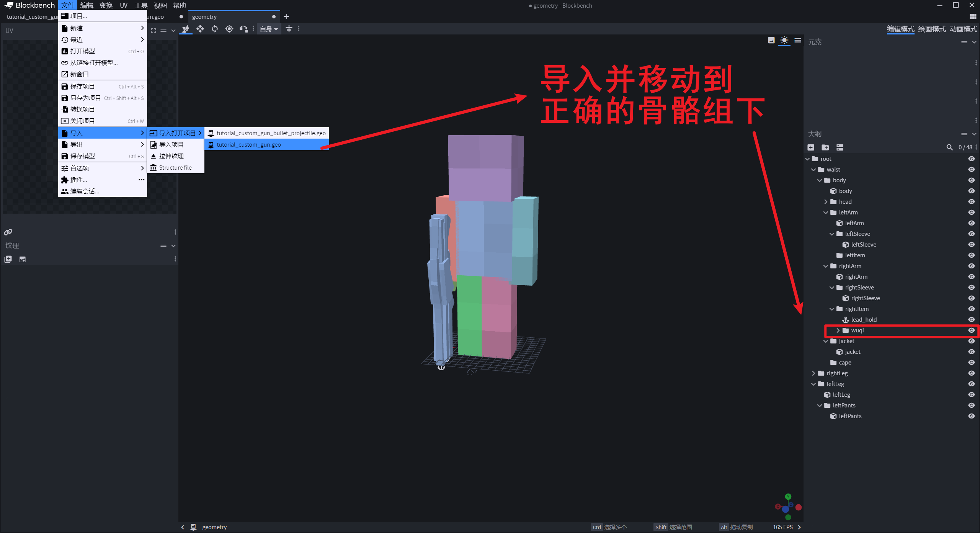Switch to 绘画模式 paint mode
Viewport: 980px width, 533px height.
click(x=932, y=29)
